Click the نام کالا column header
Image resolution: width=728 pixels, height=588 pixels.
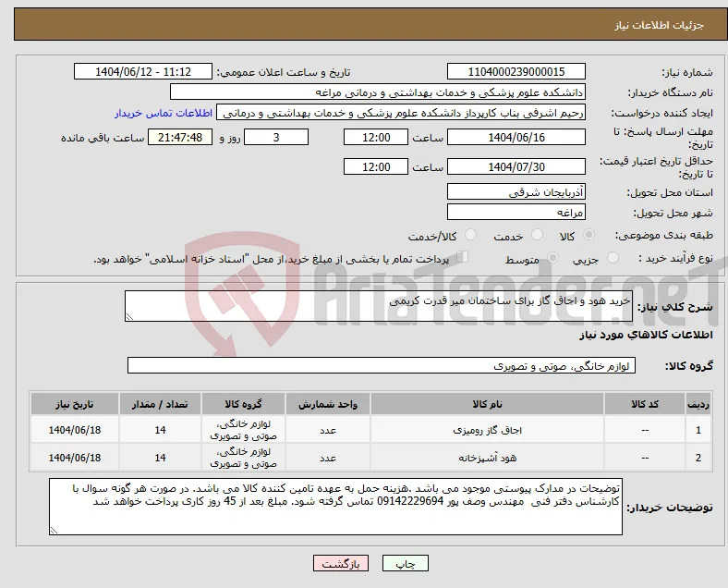pos(487,404)
